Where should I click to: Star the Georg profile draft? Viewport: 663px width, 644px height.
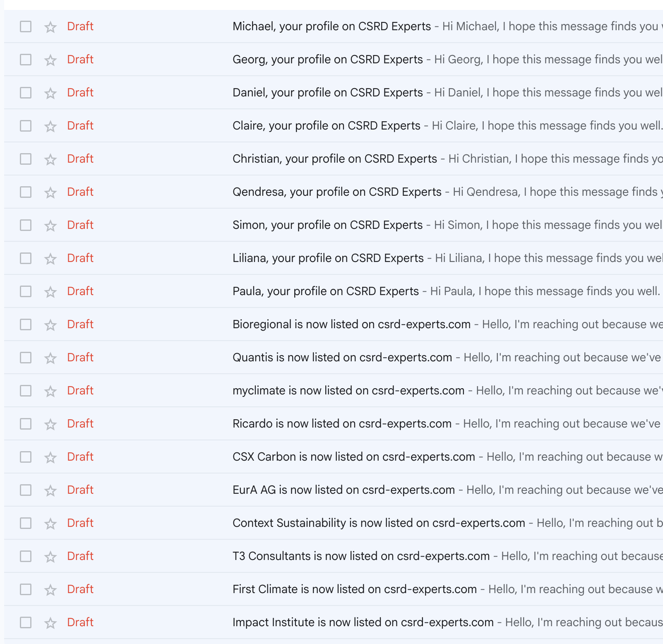click(x=50, y=60)
